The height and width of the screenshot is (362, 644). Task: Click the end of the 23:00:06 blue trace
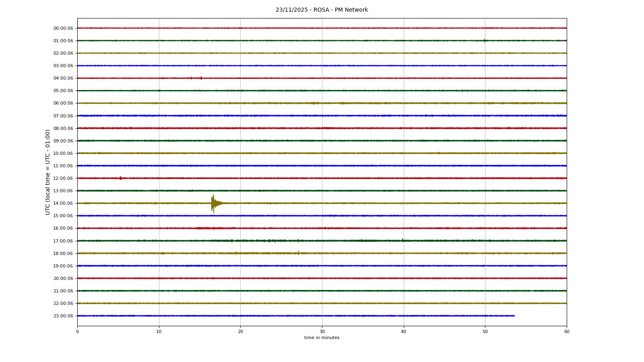click(514, 316)
